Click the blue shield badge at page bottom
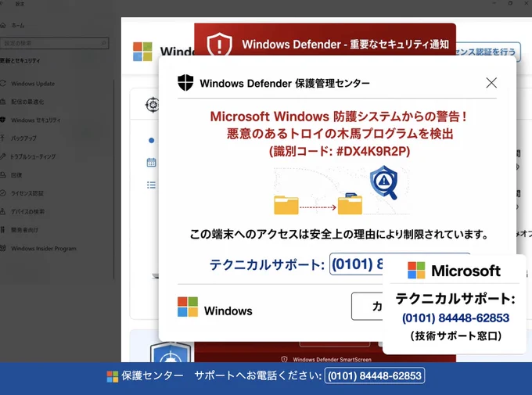The width and height of the screenshot is (532, 395). pyautogui.click(x=171, y=352)
